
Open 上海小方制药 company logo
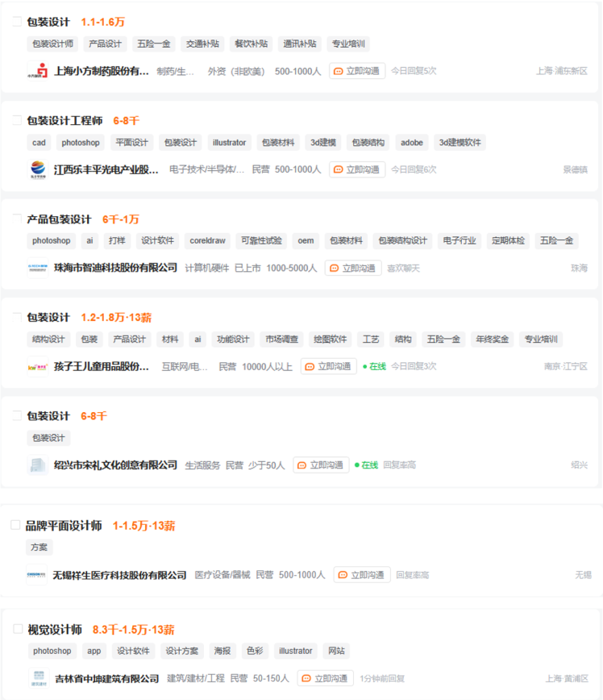pyautogui.click(x=38, y=71)
